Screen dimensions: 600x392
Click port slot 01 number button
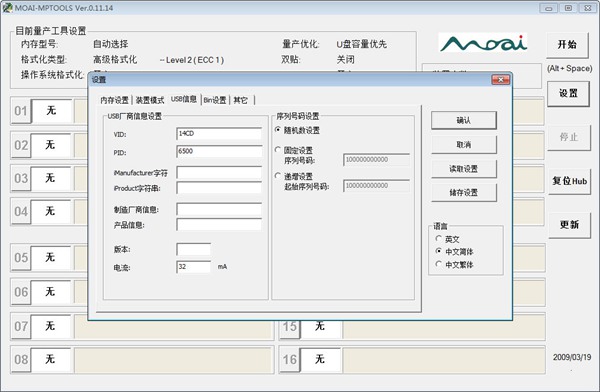point(21,111)
